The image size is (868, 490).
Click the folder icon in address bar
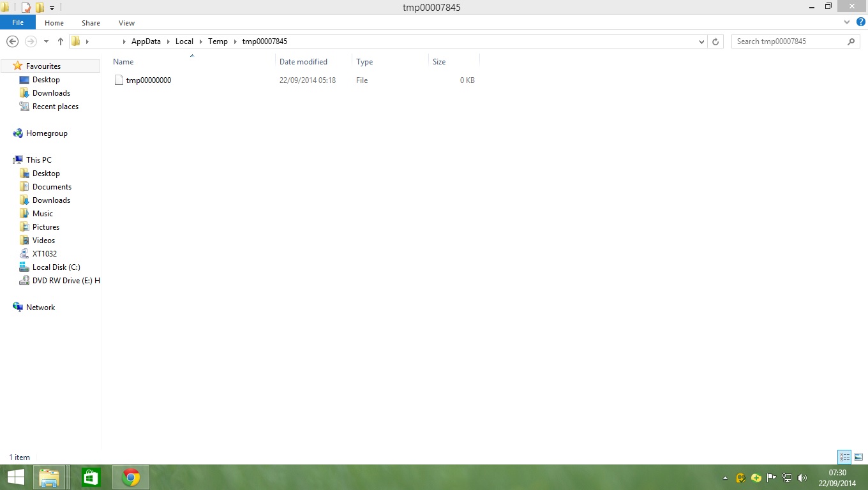point(76,41)
